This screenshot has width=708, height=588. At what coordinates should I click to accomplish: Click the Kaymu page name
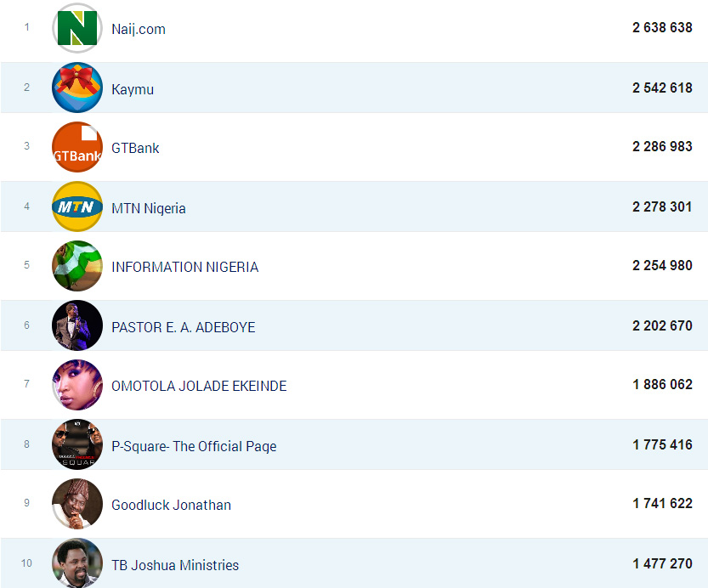click(133, 89)
